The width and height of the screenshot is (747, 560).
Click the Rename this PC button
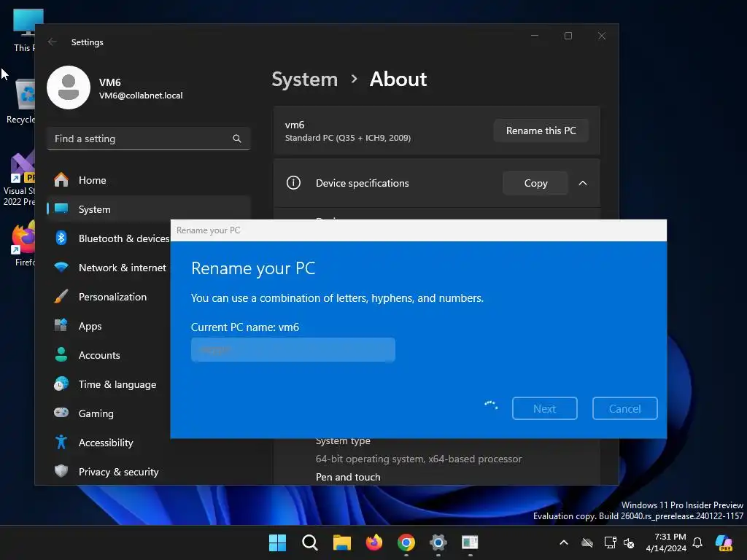(x=541, y=131)
